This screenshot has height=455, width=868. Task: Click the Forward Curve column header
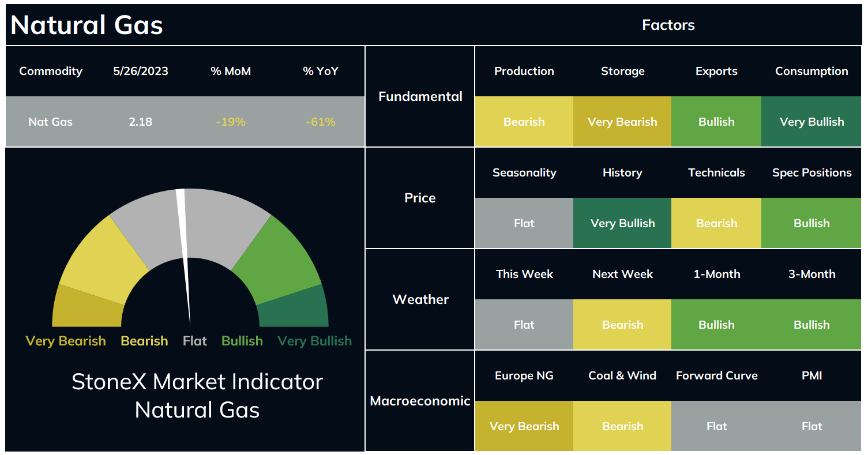coord(716,375)
